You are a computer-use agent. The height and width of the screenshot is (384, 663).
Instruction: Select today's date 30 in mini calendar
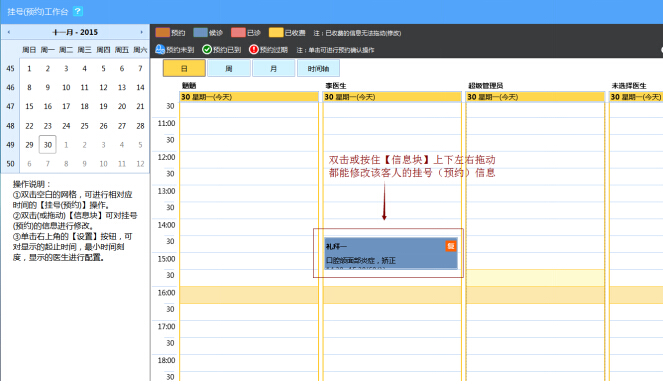pyautogui.click(x=48, y=145)
